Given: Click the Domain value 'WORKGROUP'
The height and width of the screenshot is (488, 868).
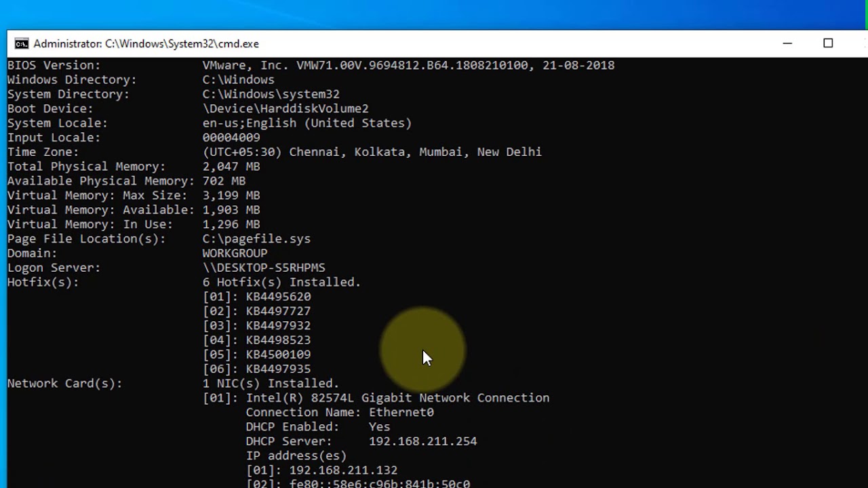Looking at the screenshot, I should [235, 253].
